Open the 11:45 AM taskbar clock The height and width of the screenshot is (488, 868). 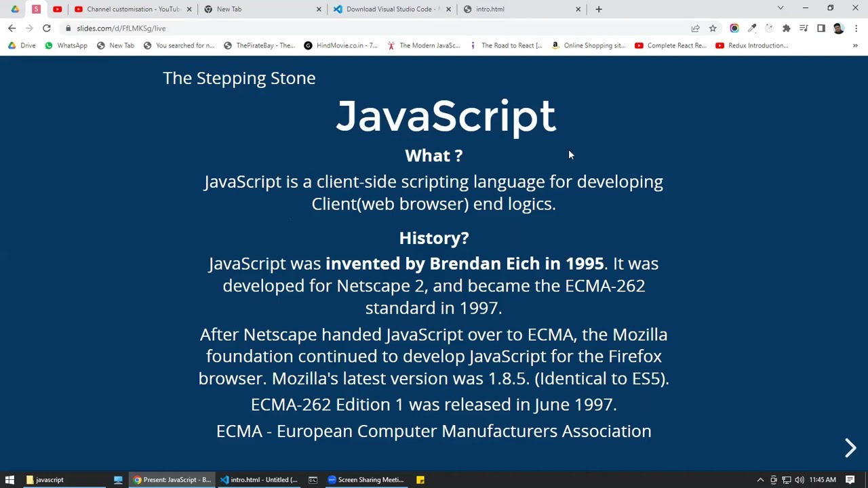[822, 480]
